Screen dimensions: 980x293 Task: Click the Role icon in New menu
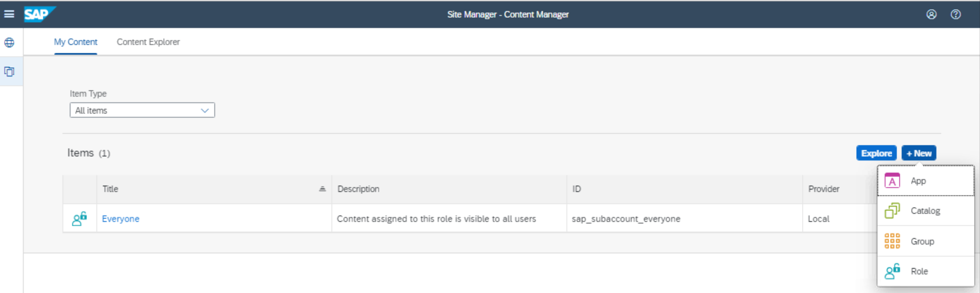click(x=892, y=271)
